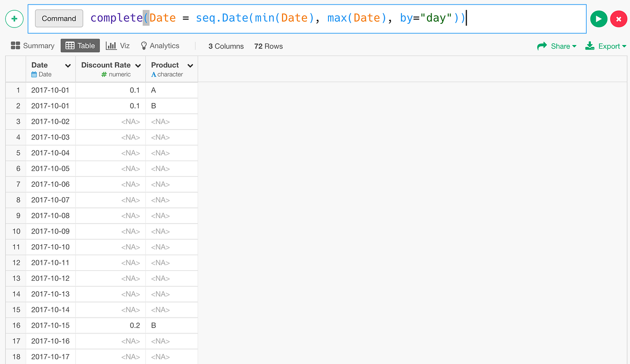Select date cell 2017-10-12
Screen dimensions: 630x364
(50, 278)
